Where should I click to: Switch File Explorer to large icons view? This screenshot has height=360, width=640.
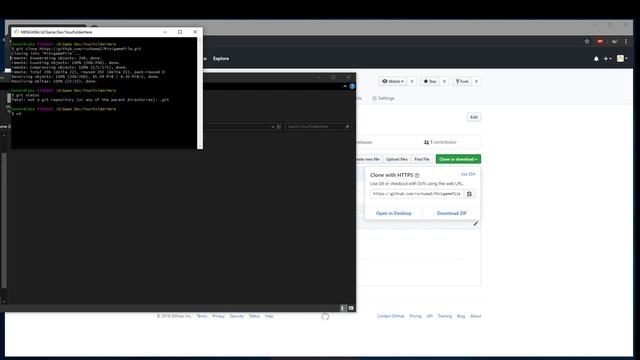click(351, 308)
